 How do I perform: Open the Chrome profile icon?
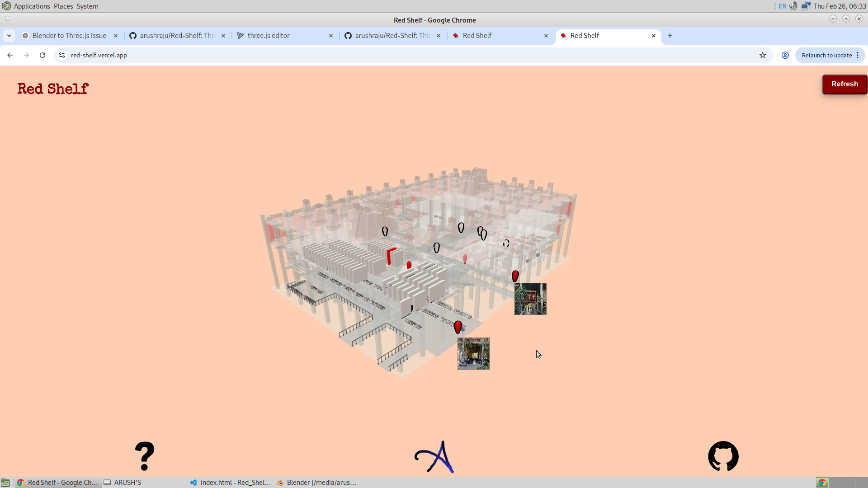(785, 55)
